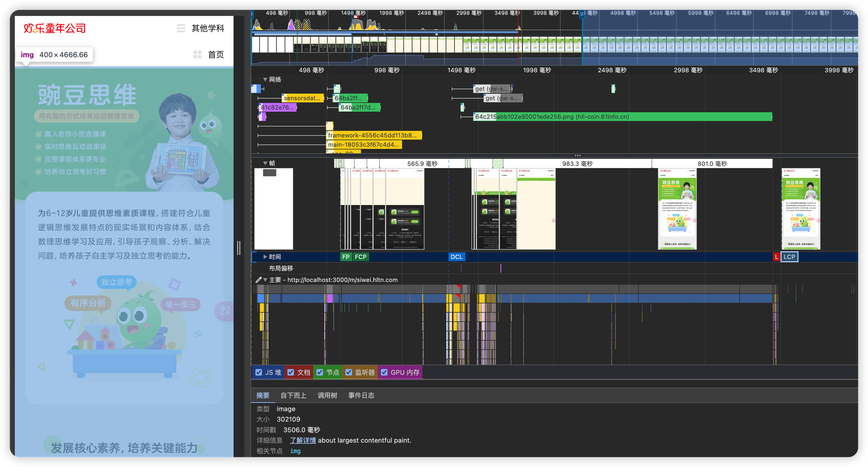
Task: Select the LCP timing marker
Action: click(789, 257)
